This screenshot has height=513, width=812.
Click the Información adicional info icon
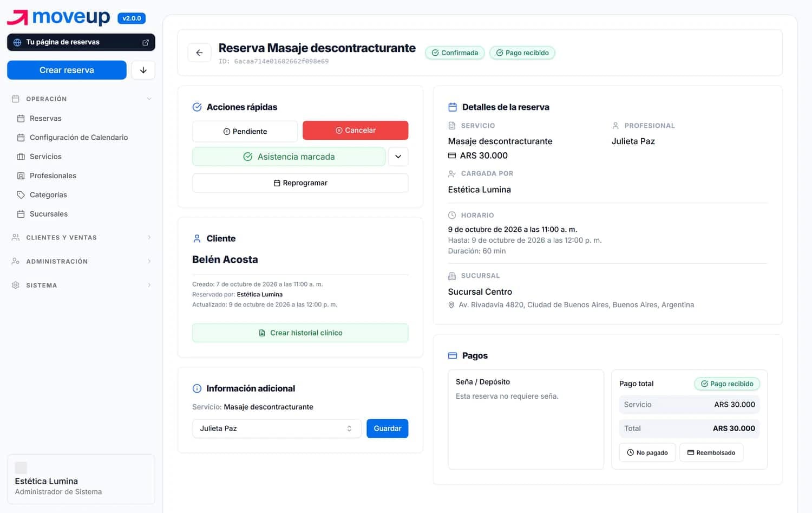(197, 388)
